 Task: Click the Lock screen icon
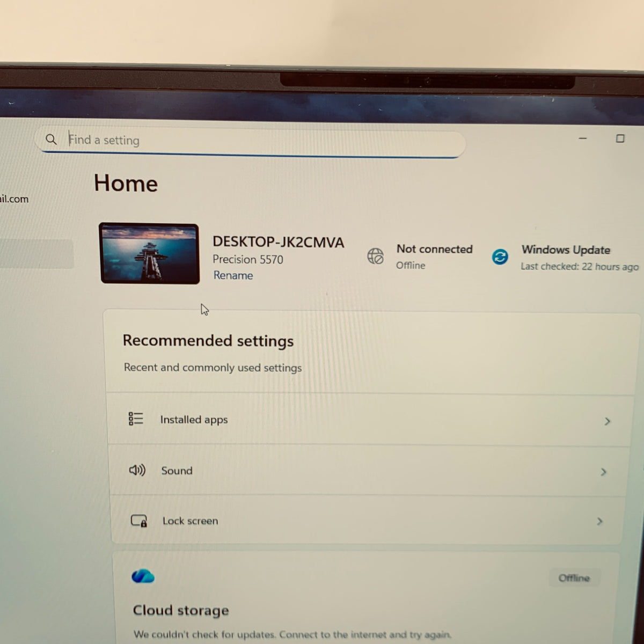click(x=139, y=521)
